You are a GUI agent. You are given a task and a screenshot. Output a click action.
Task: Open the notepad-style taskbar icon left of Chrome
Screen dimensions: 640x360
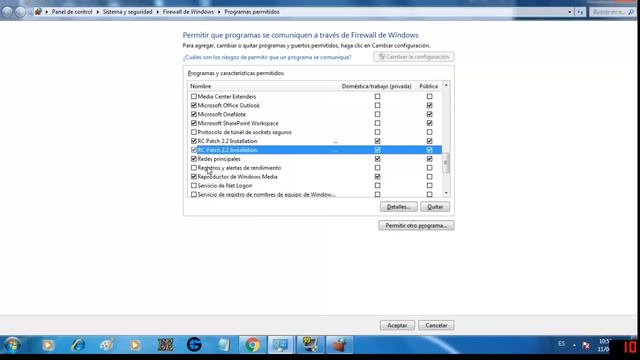pos(223,345)
